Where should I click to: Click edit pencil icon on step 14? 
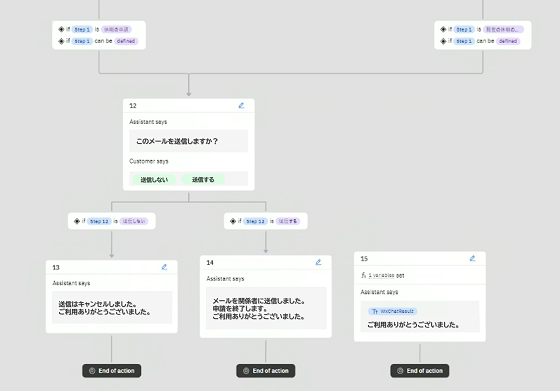(319, 262)
